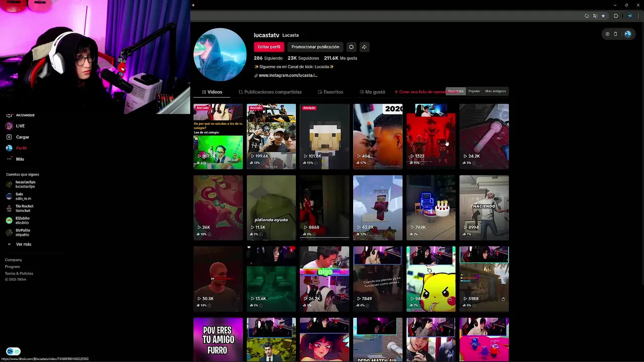Viewport: 644px width, 362px height.
Task: Click the Actividad inbox icon in sidebar
Action: coord(9,115)
